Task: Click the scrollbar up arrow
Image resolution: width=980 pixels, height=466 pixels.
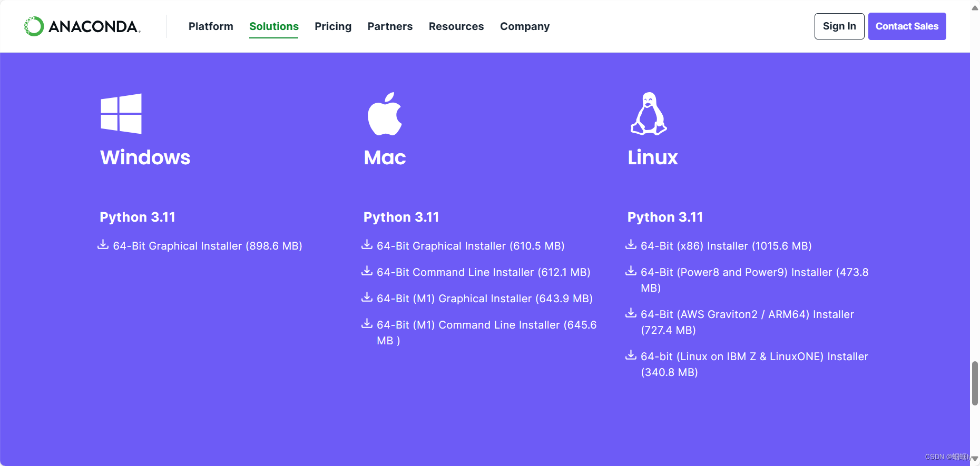Action: pos(975,7)
